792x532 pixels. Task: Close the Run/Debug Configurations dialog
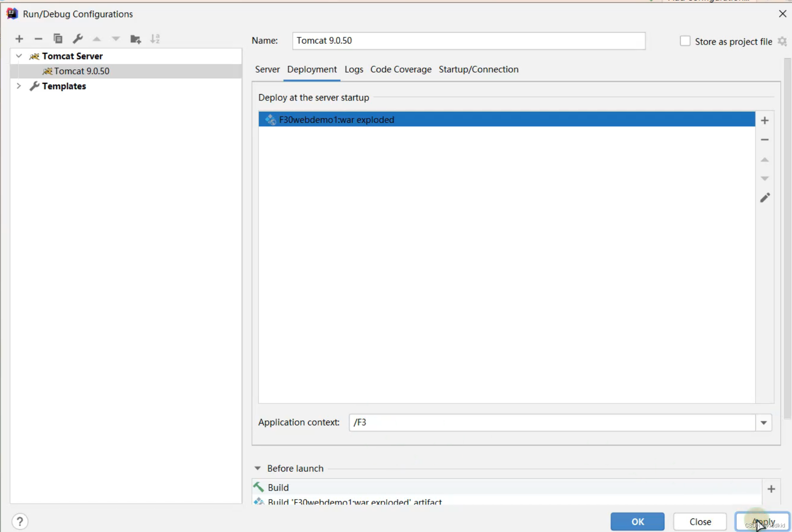(783, 14)
